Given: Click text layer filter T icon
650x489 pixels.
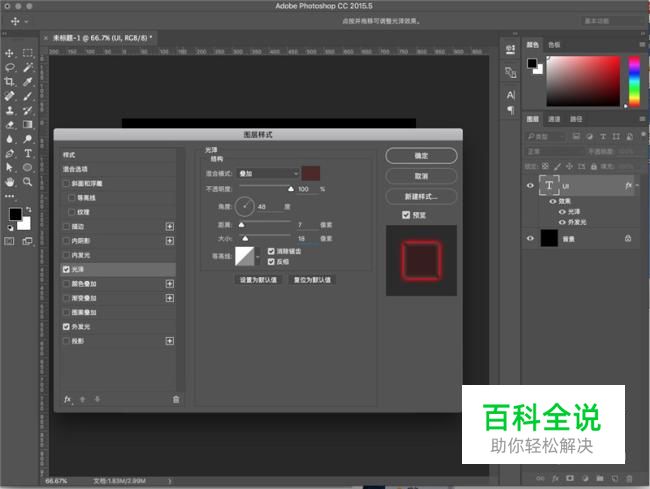Looking at the screenshot, I should pyautogui.click(x=603, y=136).
